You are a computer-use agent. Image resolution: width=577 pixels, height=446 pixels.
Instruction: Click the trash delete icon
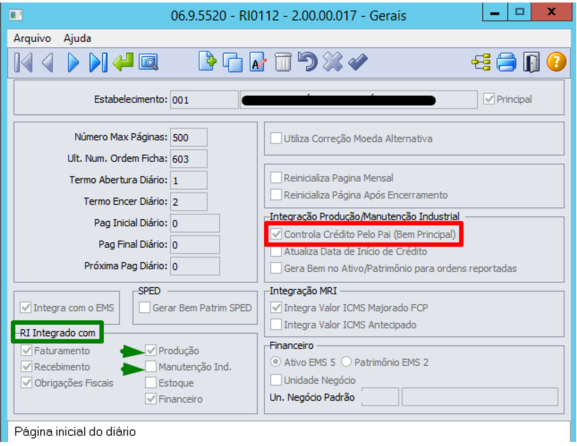point(283,62)
